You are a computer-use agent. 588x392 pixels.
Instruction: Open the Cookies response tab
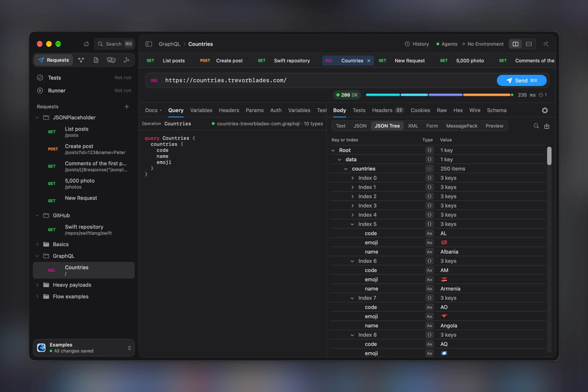(420, 110)
